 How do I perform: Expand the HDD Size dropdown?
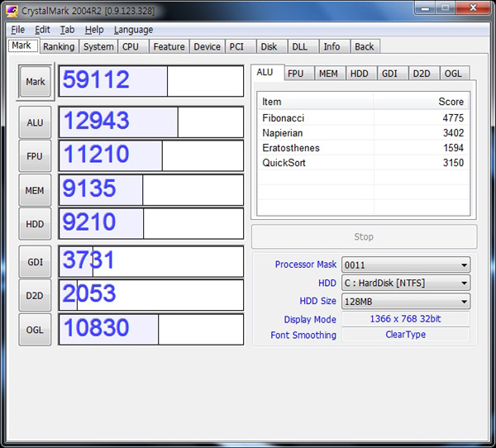click(464, 302)
